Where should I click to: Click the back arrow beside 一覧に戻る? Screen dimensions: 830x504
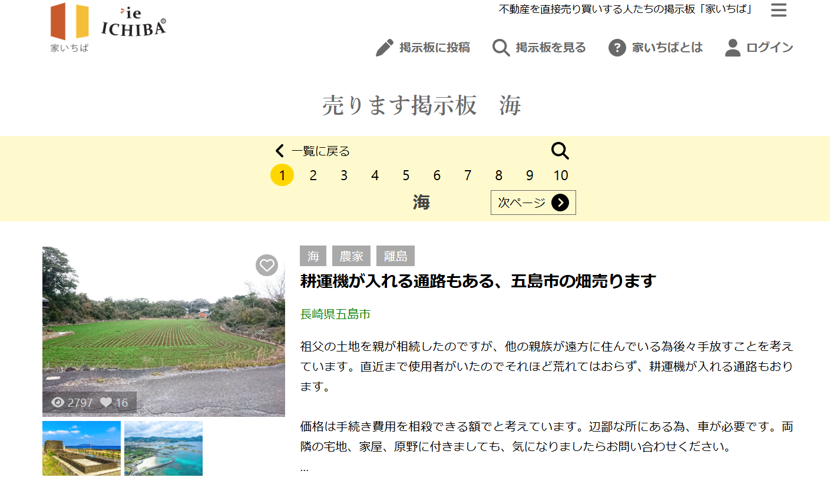(x=279, y=151)
